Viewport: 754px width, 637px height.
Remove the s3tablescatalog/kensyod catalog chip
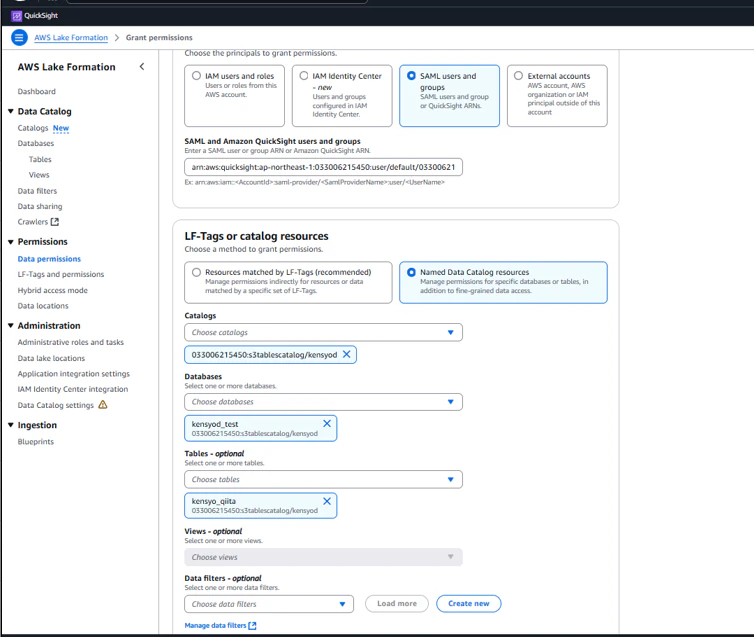[x=346, y=354]
